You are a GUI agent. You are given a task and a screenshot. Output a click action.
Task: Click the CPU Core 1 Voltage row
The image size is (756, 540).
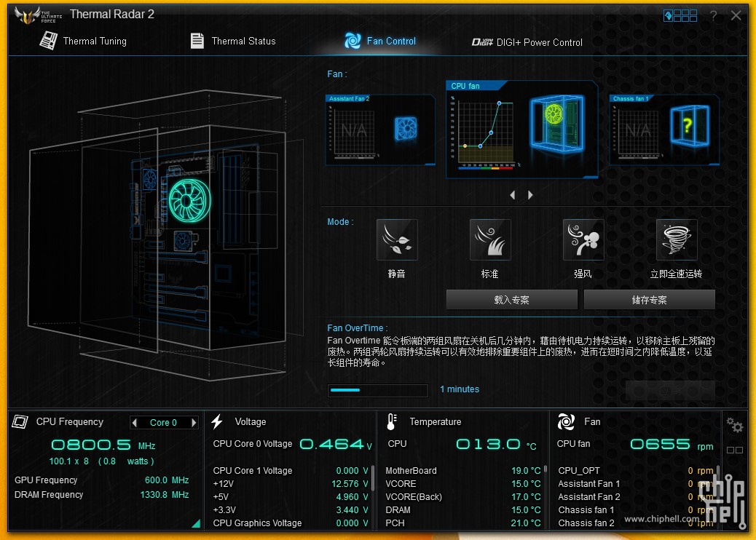point(291,471)
